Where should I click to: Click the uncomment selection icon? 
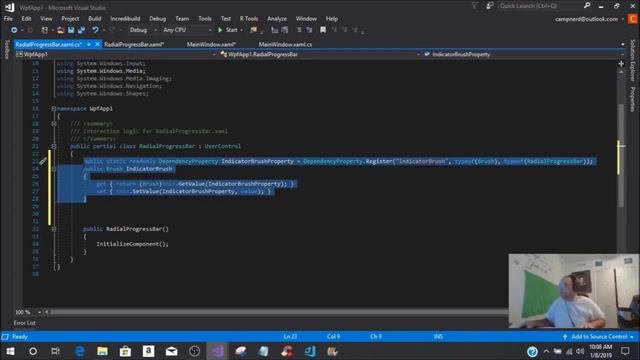[309, 30]
